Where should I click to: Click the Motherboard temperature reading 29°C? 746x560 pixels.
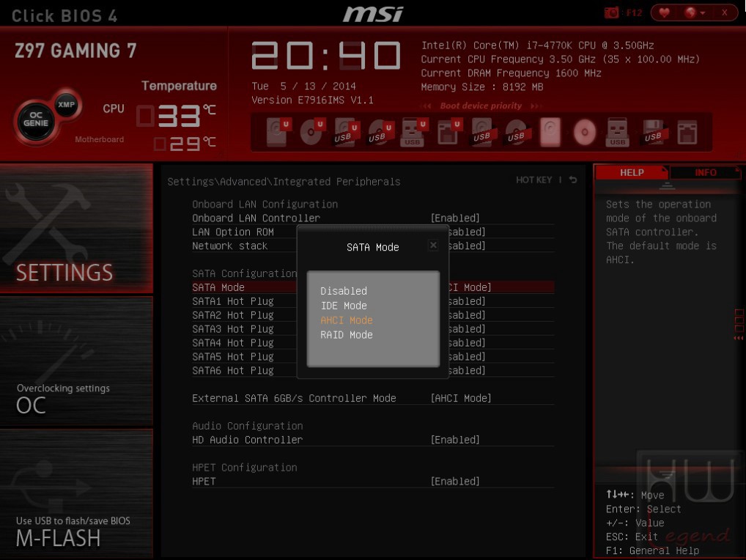click(185, 143)
